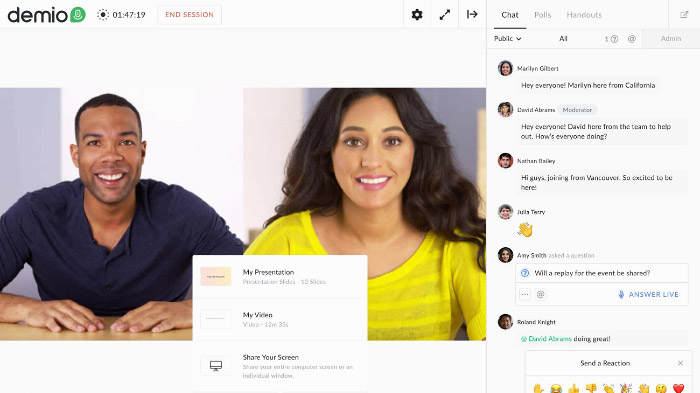Select the My Presentation slides option
This screenshot has width=700, height=393.
click(280, 276)
